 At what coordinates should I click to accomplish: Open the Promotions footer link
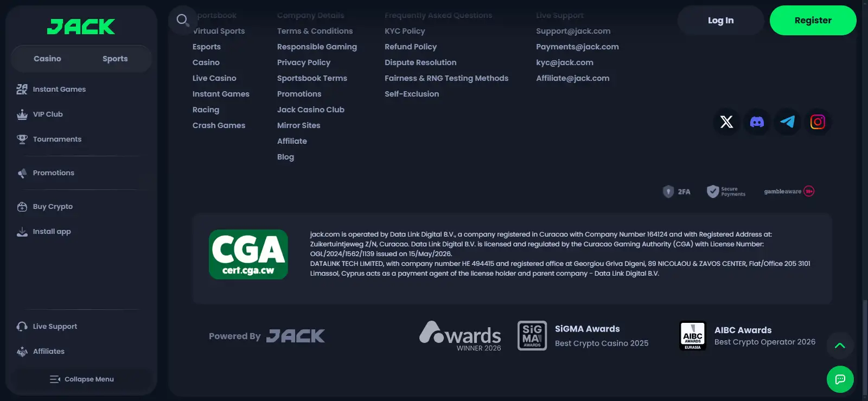point(299,94)
